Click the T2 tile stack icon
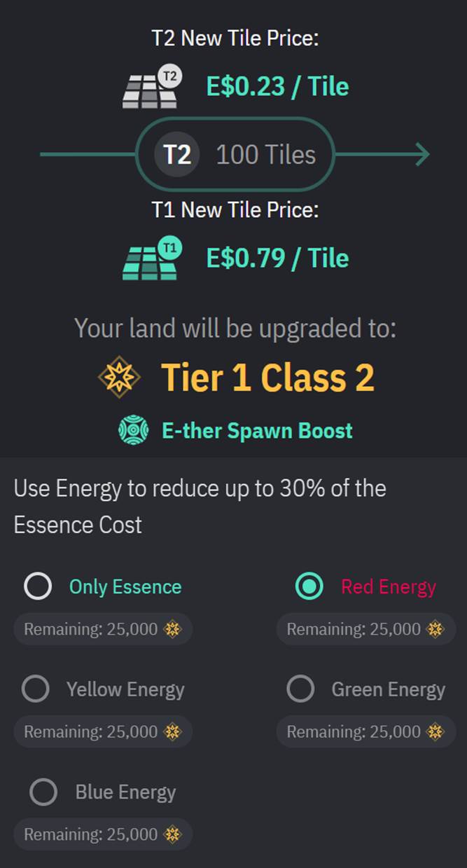The image size is (467, 868). coord(151,88)
